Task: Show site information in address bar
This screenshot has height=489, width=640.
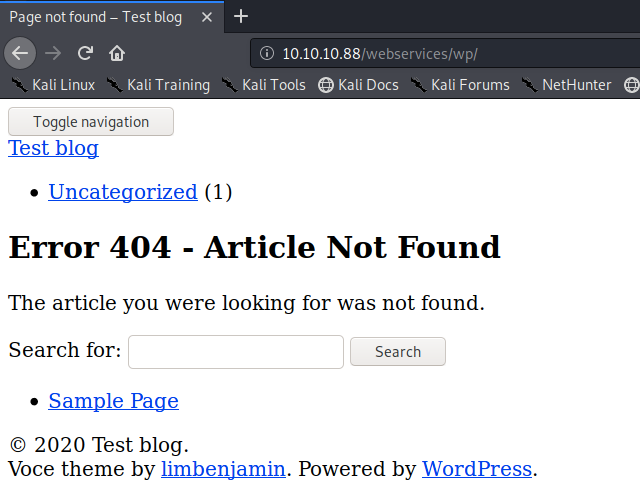Action: [x=267, y=53]
